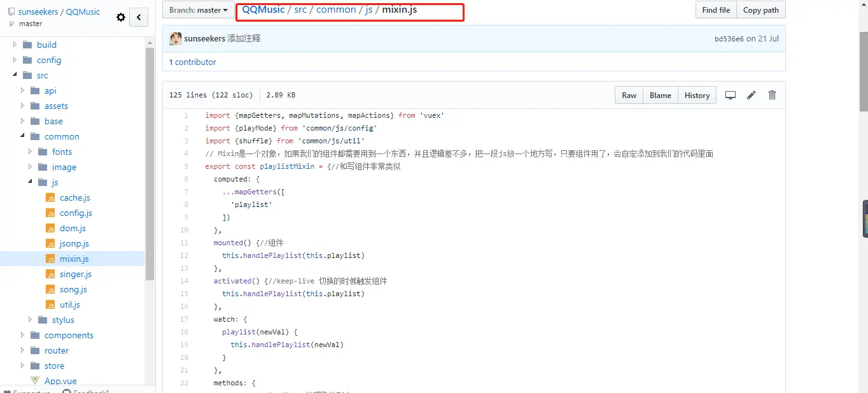The image size is (868, 393).
Task: Edit this file with the pencil icon
Action: (752, 95)
